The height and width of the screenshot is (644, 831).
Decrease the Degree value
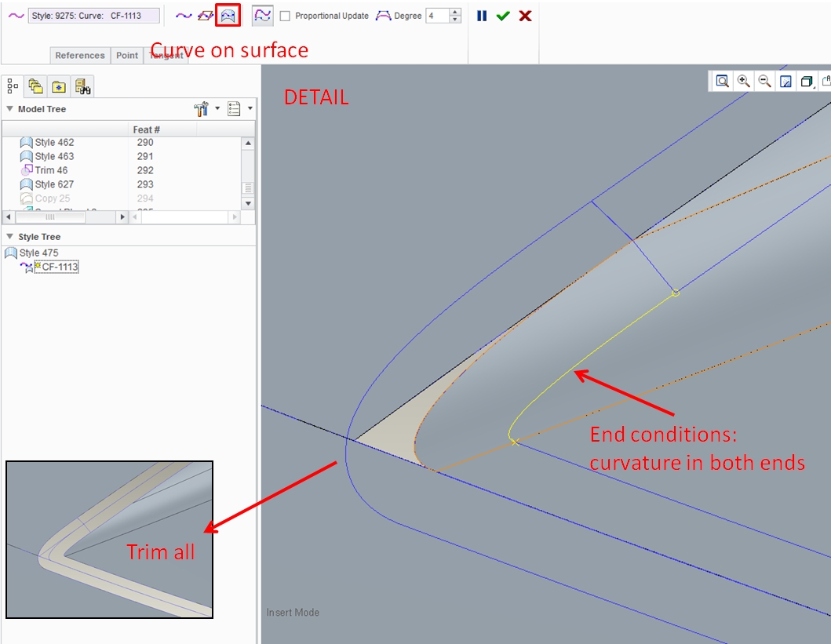coord(454,20)
